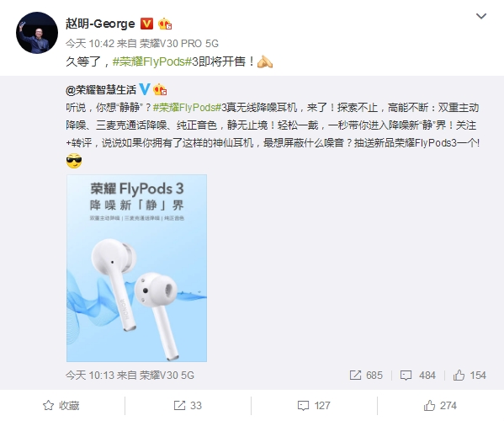Click the 赵明-George username link
The image size is (504, 421).
pyautogui.click(x=100, y=24)
